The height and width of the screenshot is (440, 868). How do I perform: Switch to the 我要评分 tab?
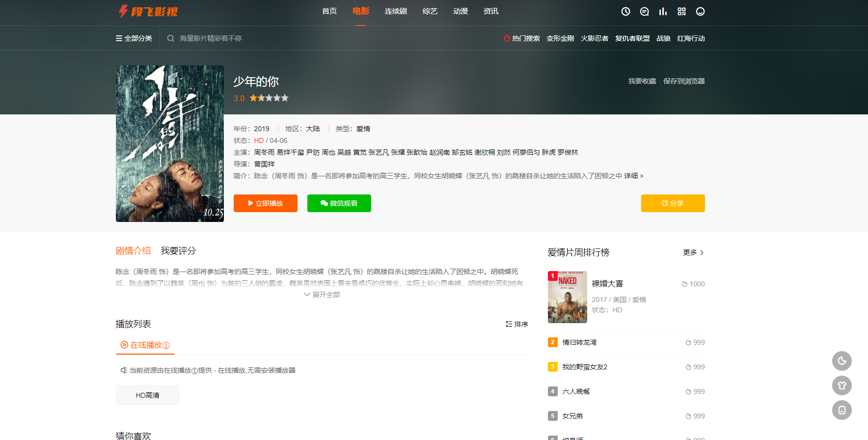178,251
